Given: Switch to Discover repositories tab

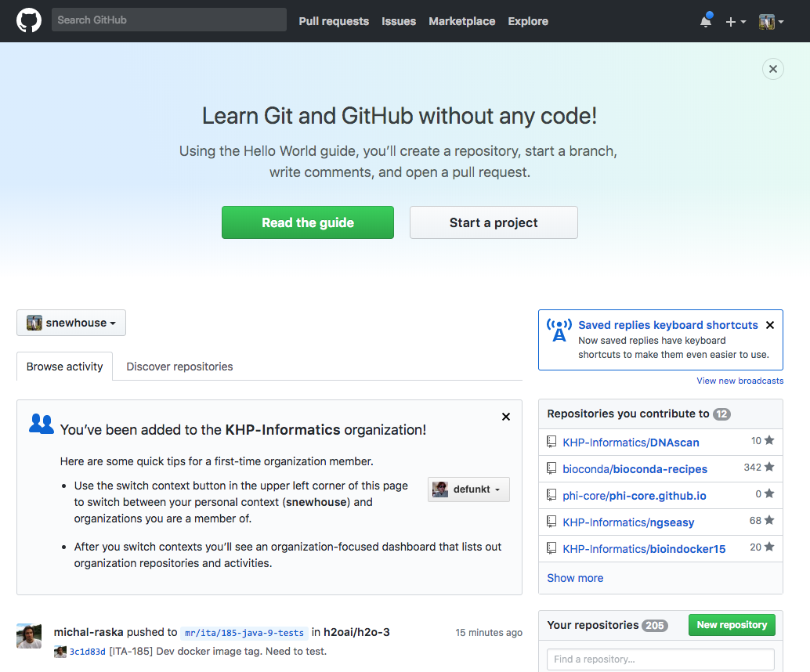Looking at the screenshot, I should (179, 367).
